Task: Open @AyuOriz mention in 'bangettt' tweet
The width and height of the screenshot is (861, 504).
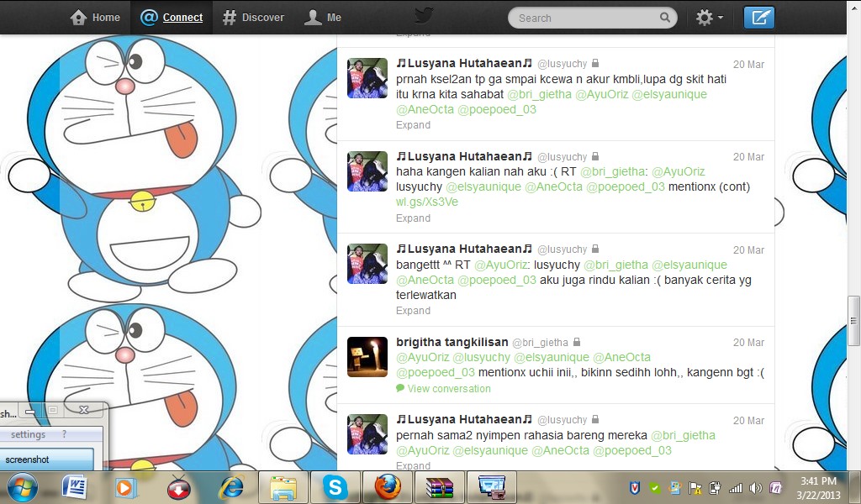Action: pos(501,265)
